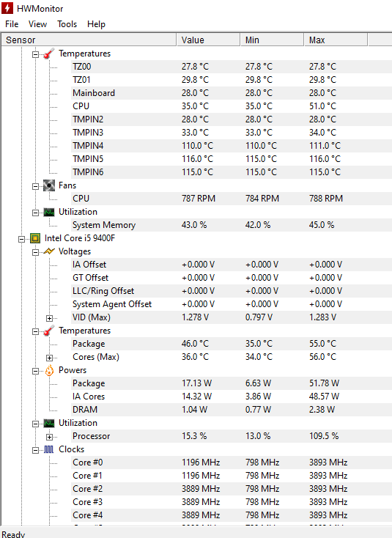Expand the Processor utilization node
This screenshot has width=392, height=538.
49,437
